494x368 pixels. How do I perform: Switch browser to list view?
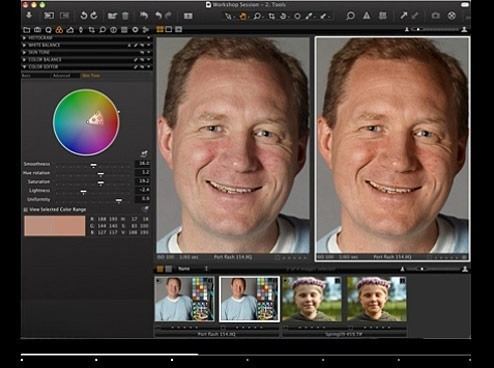(x=169, y=269)
